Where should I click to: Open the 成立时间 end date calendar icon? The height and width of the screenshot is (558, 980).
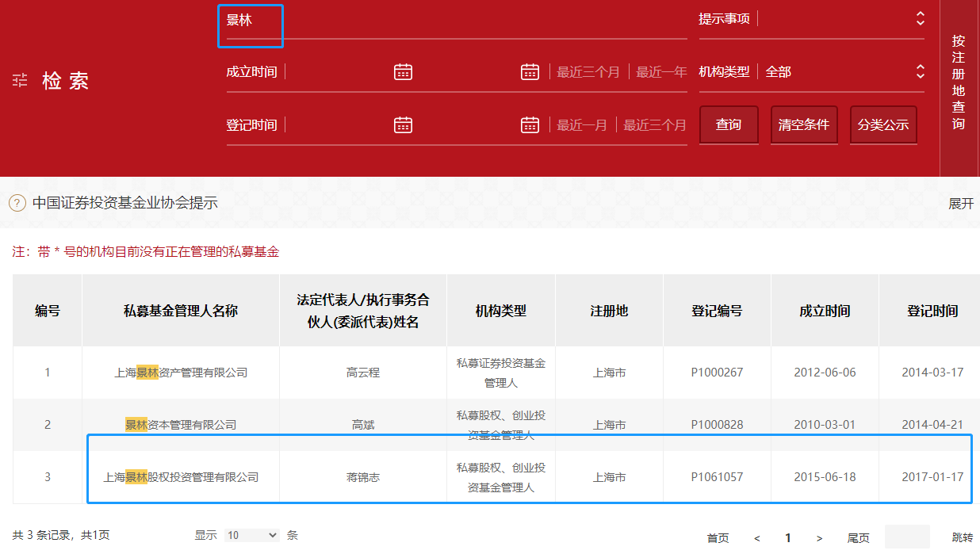click(x=530, y=71)
